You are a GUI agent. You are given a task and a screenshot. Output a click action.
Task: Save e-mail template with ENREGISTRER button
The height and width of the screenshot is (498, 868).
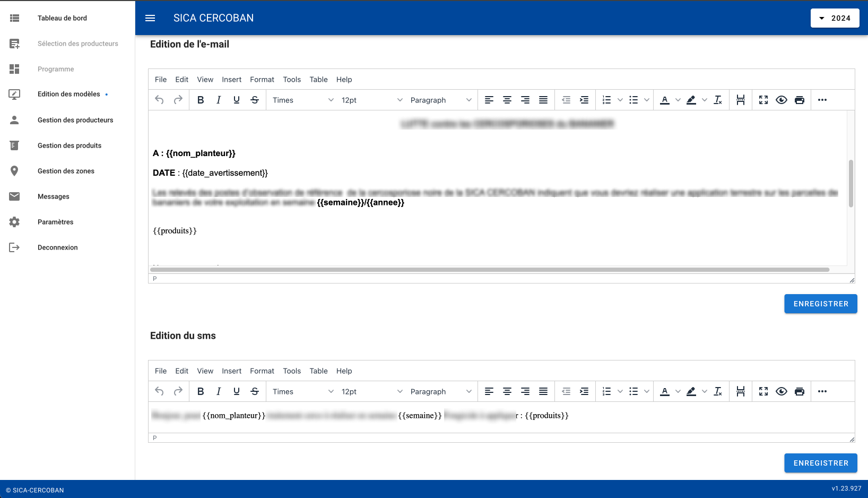tap(821, 304)
